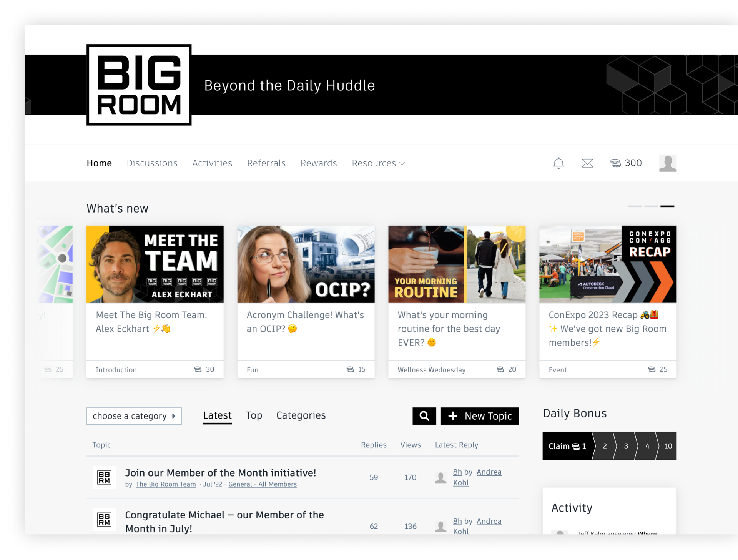
Task: Open the Discussions page
Action: point(152,163)
